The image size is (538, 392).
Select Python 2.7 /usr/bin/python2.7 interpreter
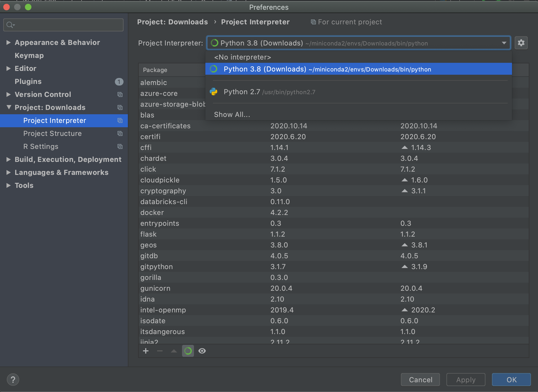point(359,92)
